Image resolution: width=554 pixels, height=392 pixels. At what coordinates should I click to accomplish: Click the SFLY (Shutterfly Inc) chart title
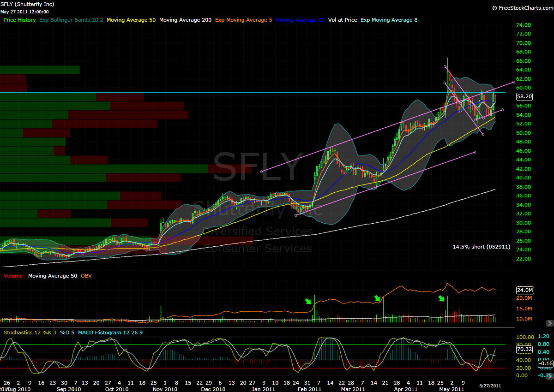(x=28, y=4)
